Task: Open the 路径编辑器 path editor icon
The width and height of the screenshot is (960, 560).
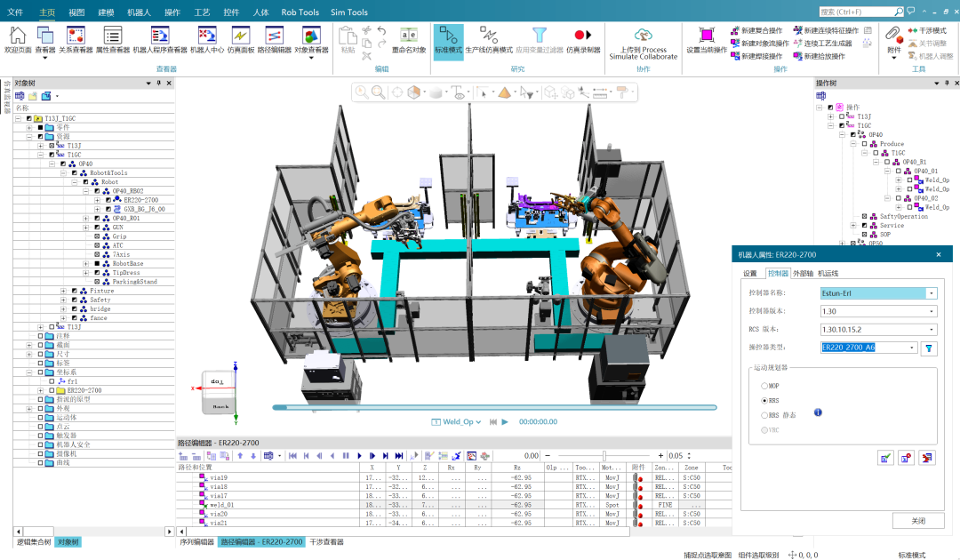Action: (x=275, y=39)
